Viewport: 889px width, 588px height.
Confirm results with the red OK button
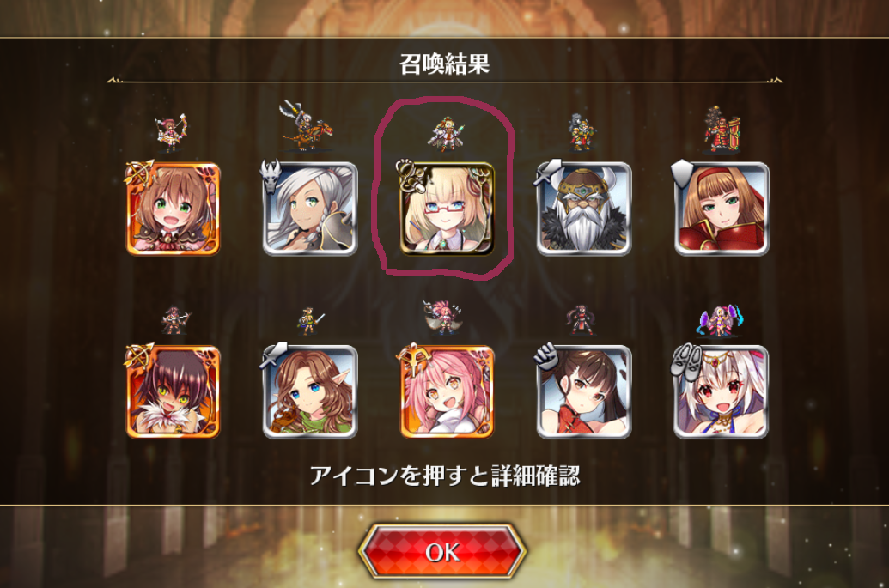(x=443, y=552)
